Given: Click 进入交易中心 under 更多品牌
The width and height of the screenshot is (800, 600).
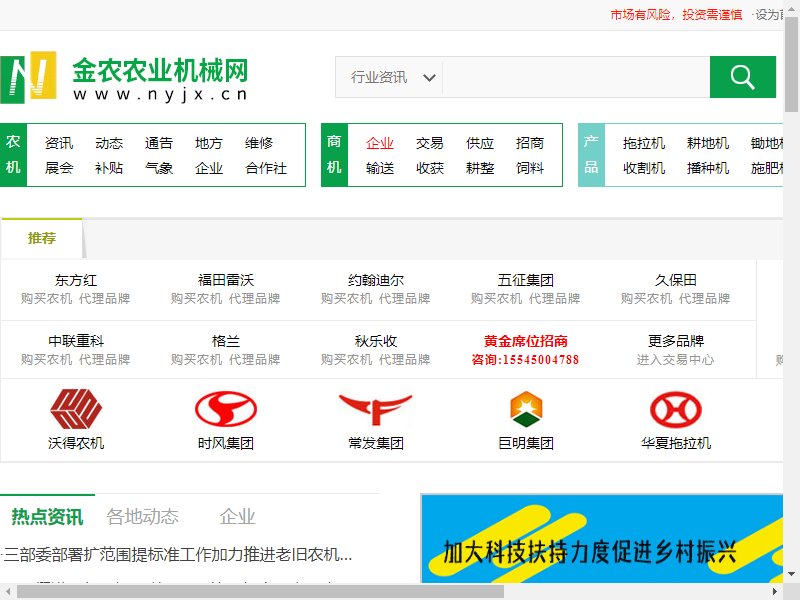Looking at the screenshot, I should [676, 360].
